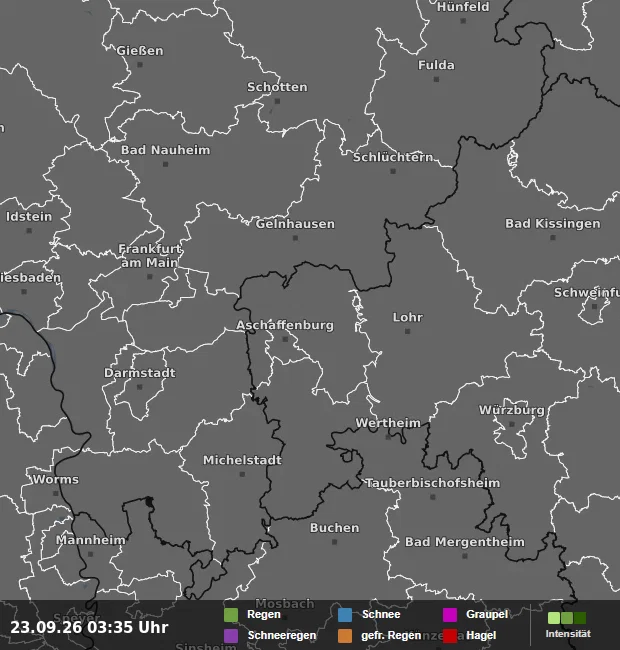Click the magenta Graupel legend swatch

tap(450, 615)
